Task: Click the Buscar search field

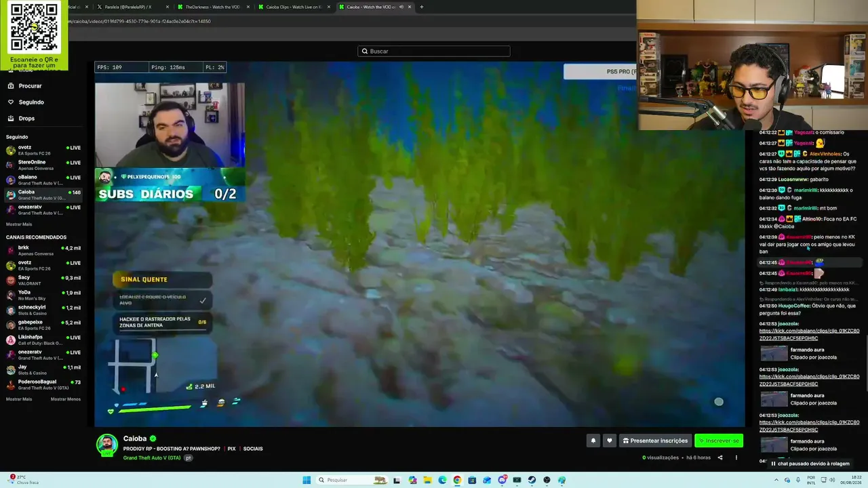Action: pos(434,51)
